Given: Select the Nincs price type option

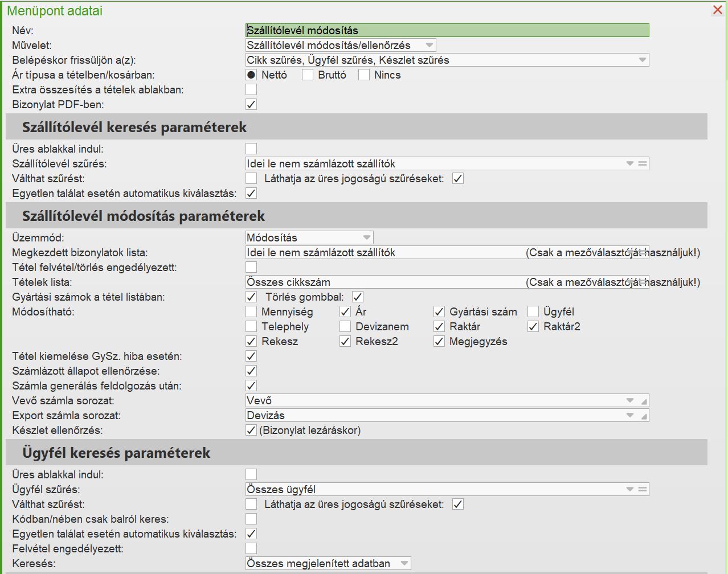Looking at the screenshot, I should point(364,75).
